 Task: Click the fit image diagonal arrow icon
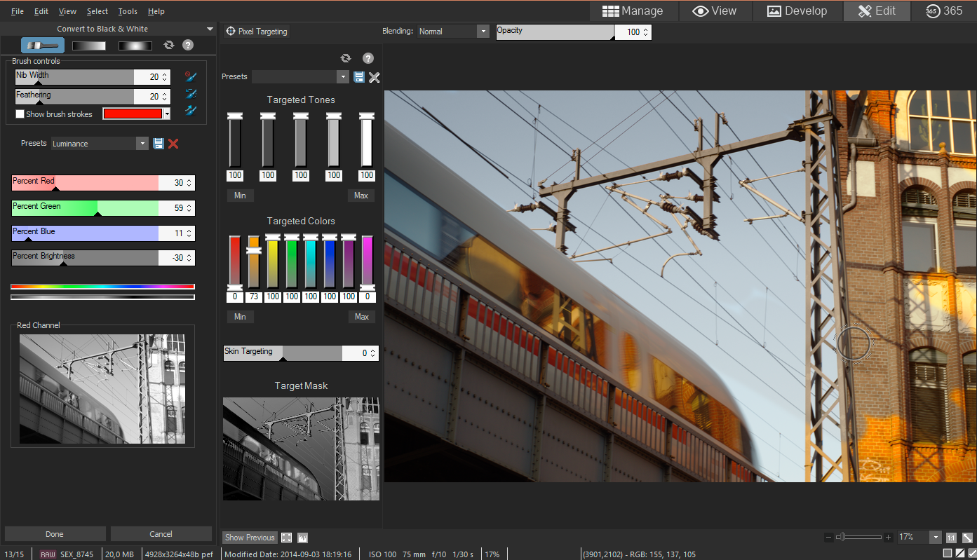pyautogui.click(x=967, y=538)
